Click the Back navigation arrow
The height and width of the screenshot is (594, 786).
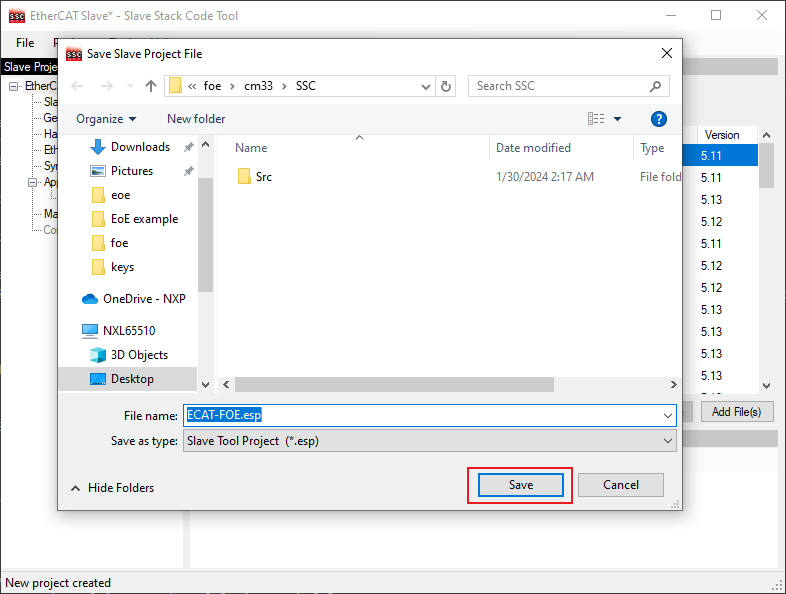point(79,86)
